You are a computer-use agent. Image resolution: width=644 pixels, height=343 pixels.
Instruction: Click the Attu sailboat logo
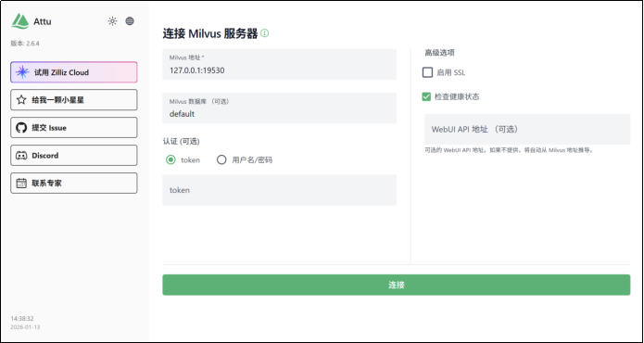(x=19, y=21)
